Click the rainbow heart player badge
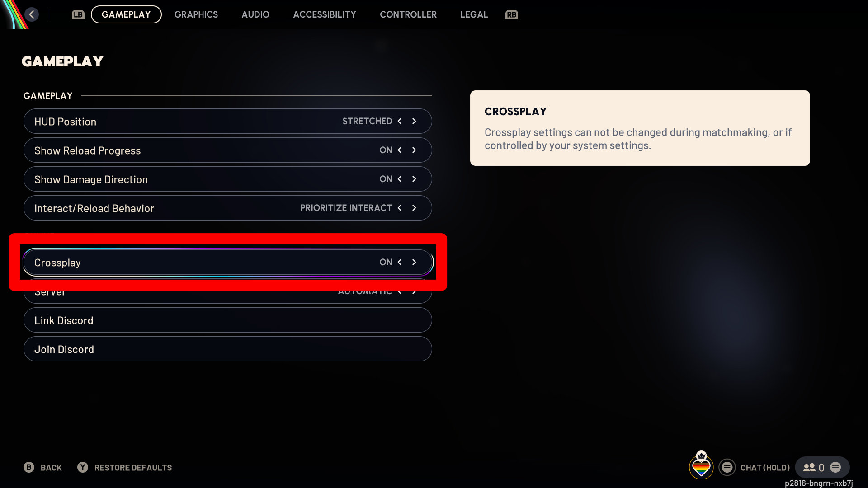 (701, 466)
